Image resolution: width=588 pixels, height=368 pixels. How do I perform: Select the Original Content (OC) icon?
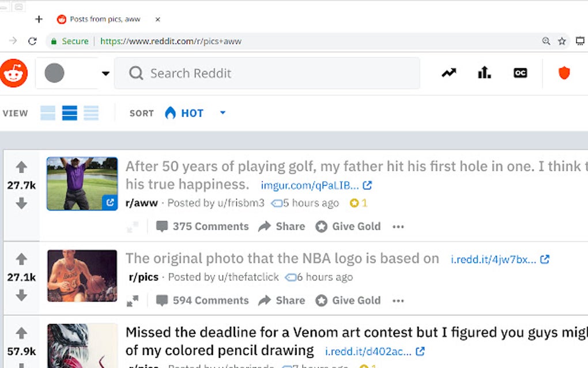click(520, 73)
